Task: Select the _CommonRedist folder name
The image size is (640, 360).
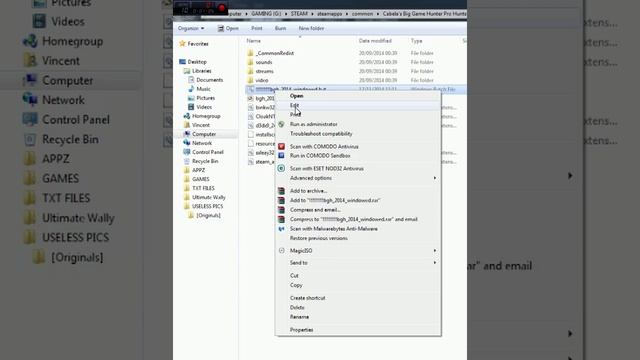Action: pos(275,53)
